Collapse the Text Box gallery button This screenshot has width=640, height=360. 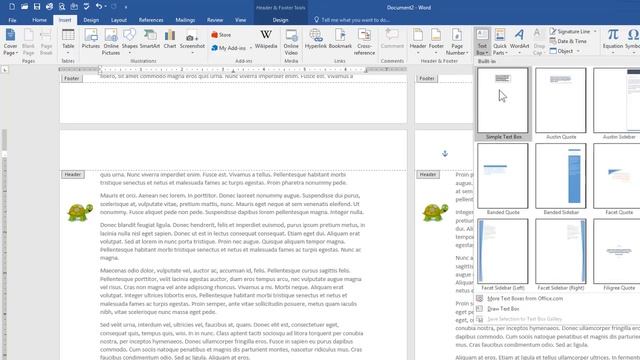click(x=482, y=42)
